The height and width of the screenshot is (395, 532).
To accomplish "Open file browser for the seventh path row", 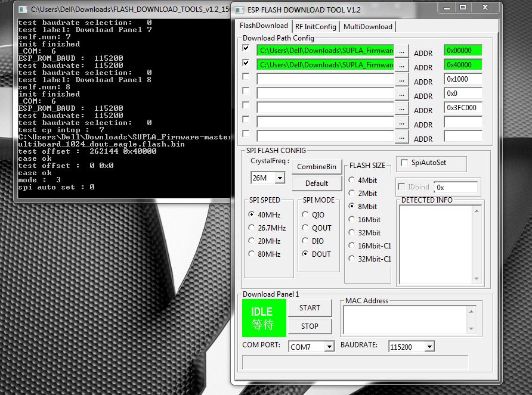I will [402, 137].
